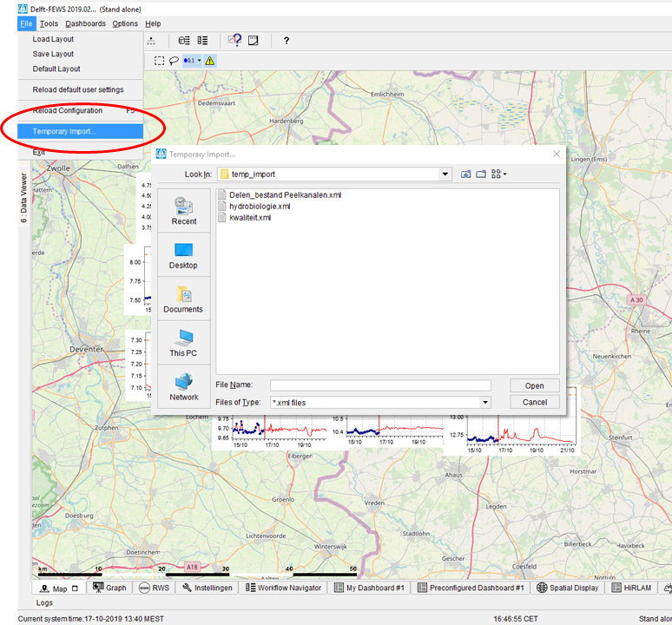Switch to the Instellingen tab
Viewport: 672px width, 625px height.
pos(208,588)
